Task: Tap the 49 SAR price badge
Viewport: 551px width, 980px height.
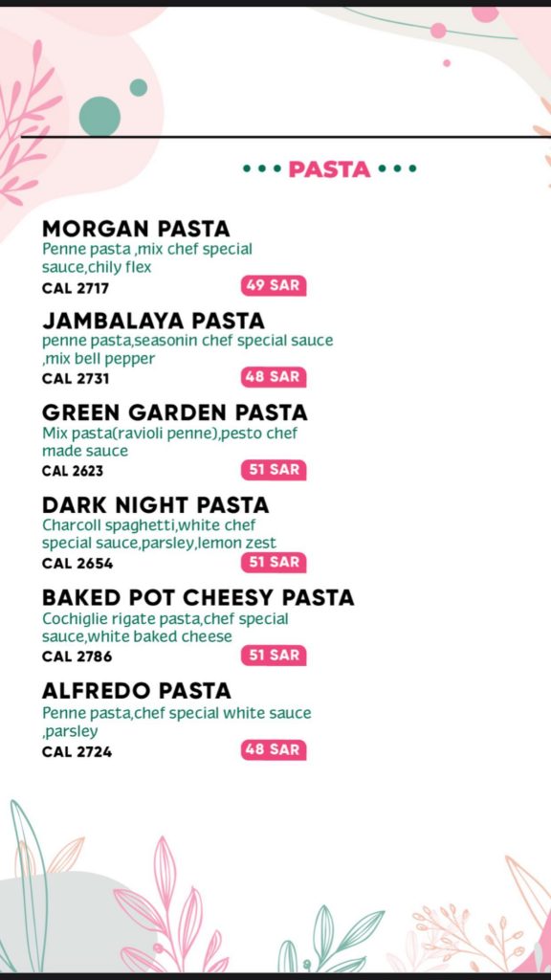Action: tap(273, 285)
